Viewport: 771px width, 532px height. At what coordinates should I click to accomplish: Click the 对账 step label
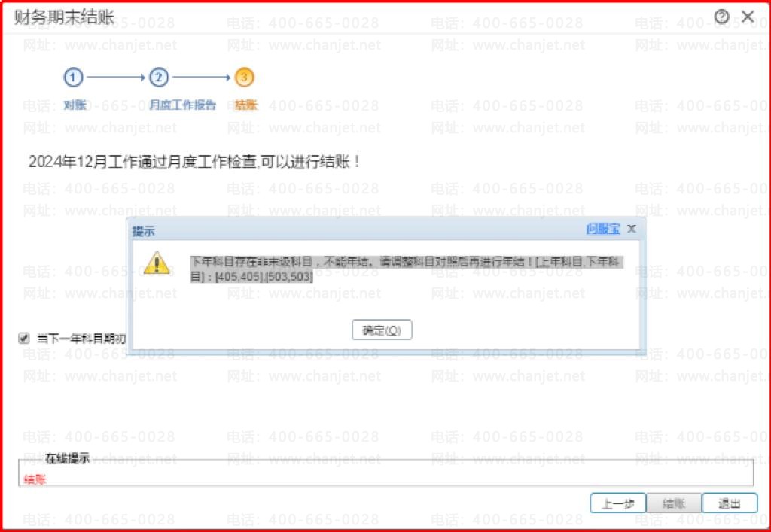[x=75, y=105]
